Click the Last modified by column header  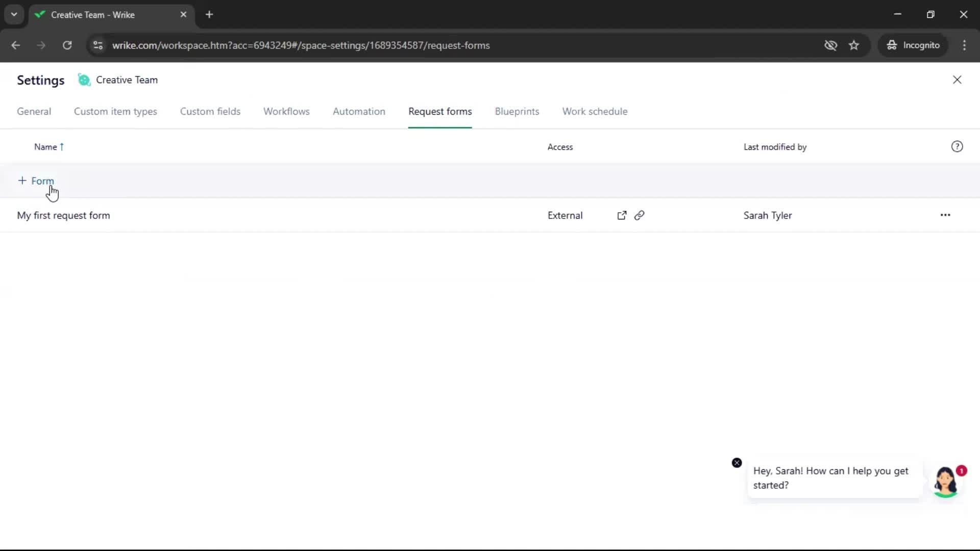point(775,147)
